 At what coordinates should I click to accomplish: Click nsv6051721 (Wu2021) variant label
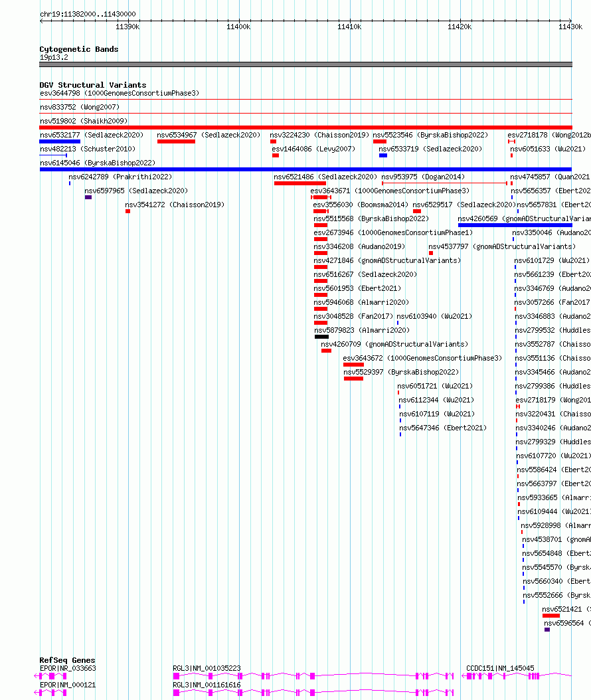tap(435, 386)
